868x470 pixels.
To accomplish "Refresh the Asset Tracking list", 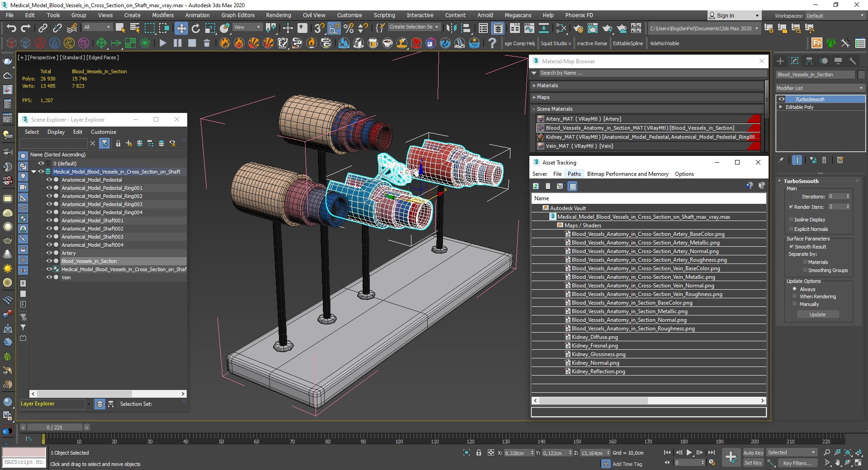I will tap(536, 186).
